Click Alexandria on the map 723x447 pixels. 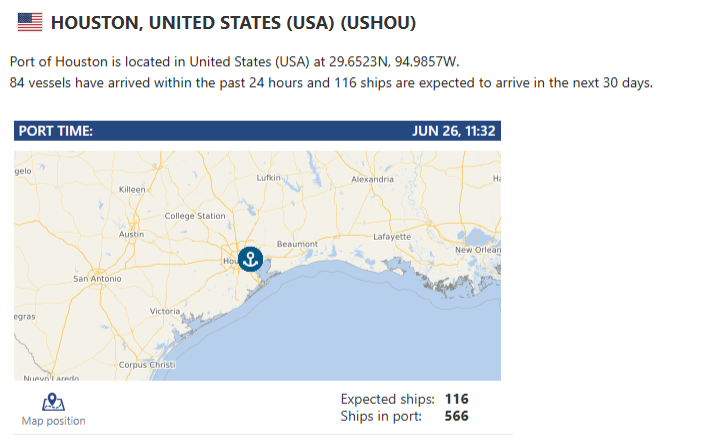[373, 179]
